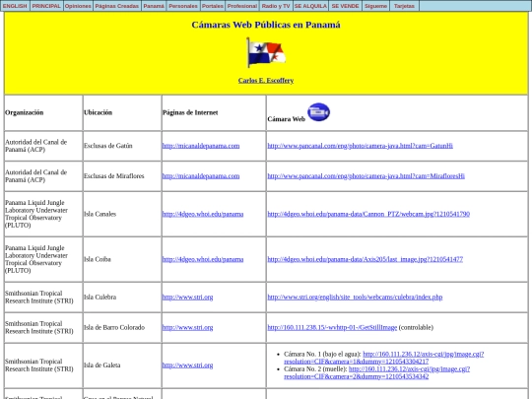Select the Páginas Creadas menu item
The width and height of the screenshot is (532, 399).
coord(117,6)
